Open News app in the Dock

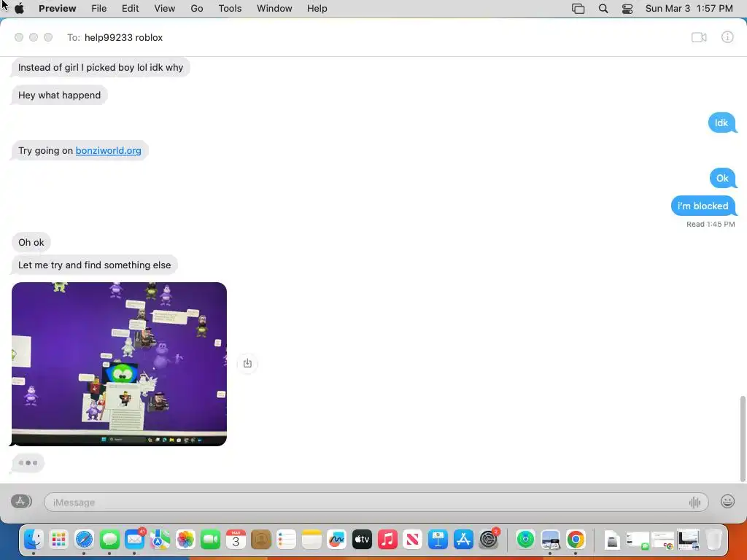tap(413, 540)
